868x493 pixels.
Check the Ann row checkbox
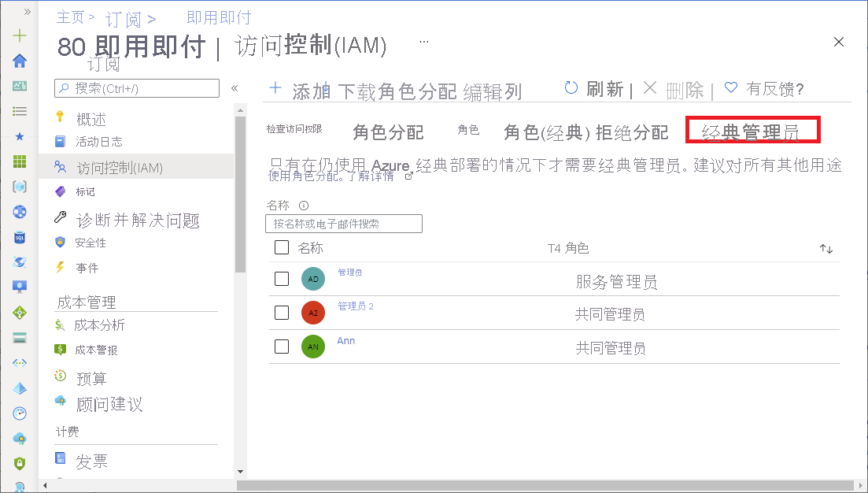pyautogui.click(x=282, y=347)
